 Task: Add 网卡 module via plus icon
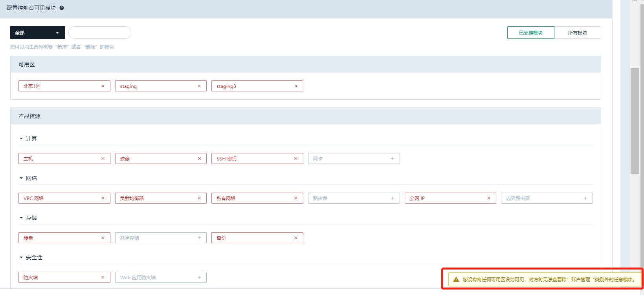click(393, 158)
